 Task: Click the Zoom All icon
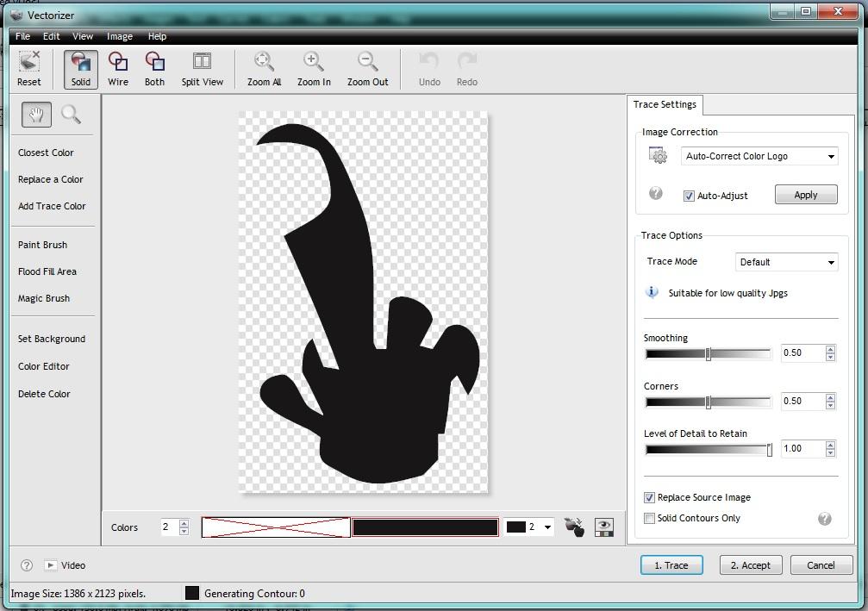pyautogui.click(x=264, y=69)
